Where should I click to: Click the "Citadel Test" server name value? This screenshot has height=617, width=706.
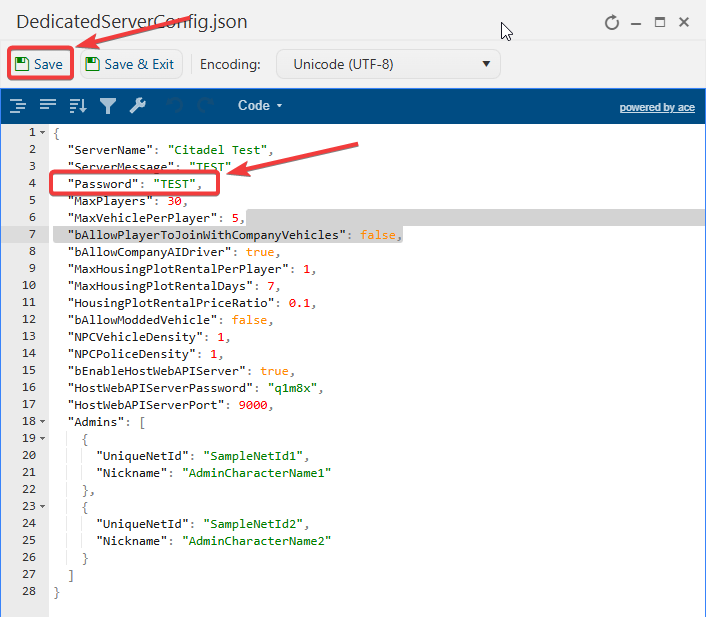[x=217, y=150]
